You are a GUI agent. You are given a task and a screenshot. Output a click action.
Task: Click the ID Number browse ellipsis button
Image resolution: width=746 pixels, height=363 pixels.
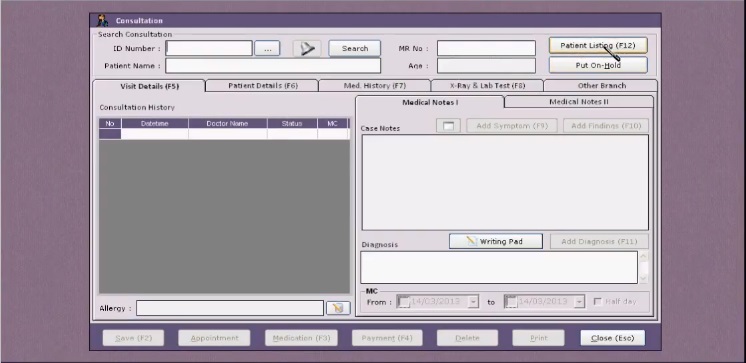pos(267,49)
